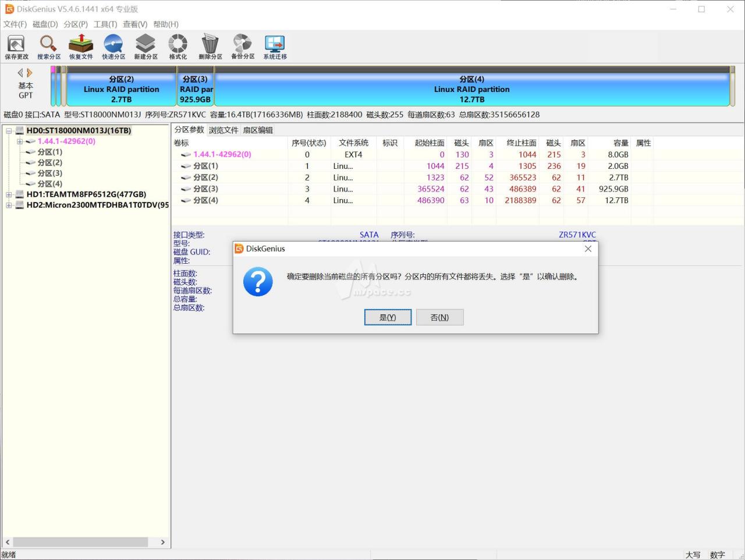Select 分区(3) in the left disk tree
The image size is (745, 560).
pos(49,173)
